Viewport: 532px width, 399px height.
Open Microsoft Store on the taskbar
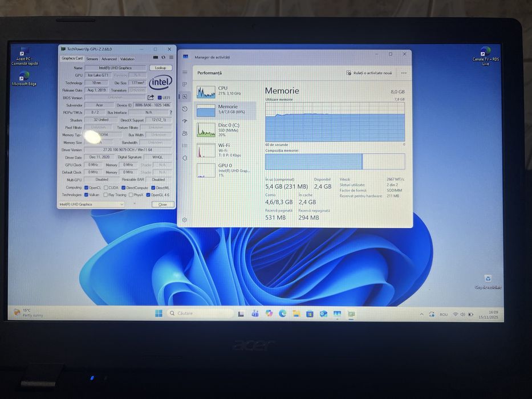[x=310, y=314]
